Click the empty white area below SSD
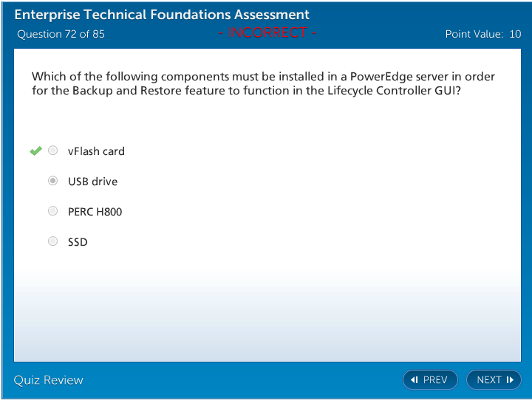Image resolution: width=532 pixels, height=403 pixels. (266, 310)
